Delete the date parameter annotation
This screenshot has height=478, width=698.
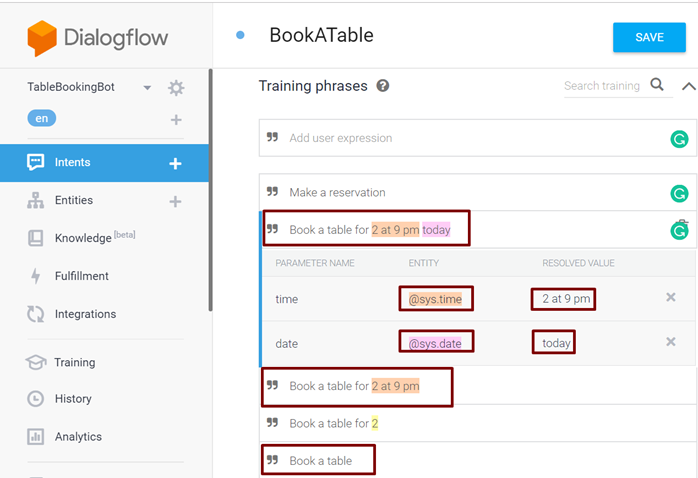coord(671,342)
